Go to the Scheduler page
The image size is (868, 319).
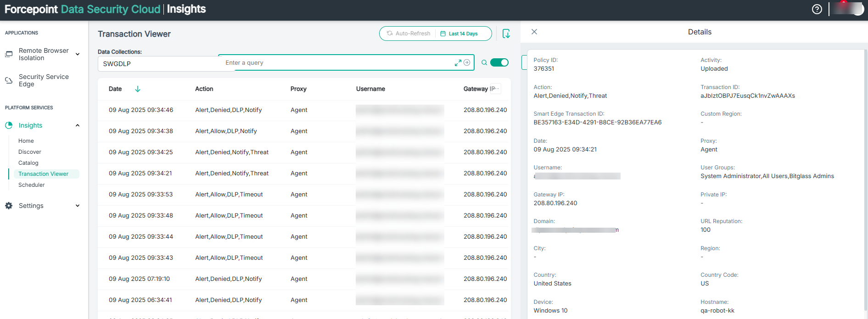coord(32,185)
